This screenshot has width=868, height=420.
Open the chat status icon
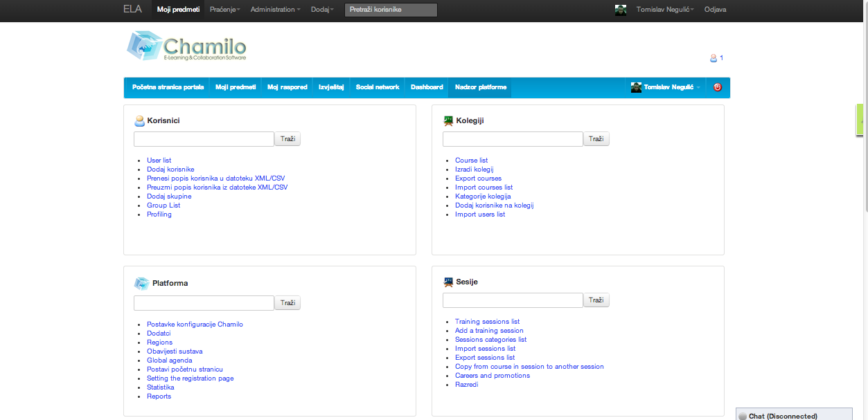point(742,416)
